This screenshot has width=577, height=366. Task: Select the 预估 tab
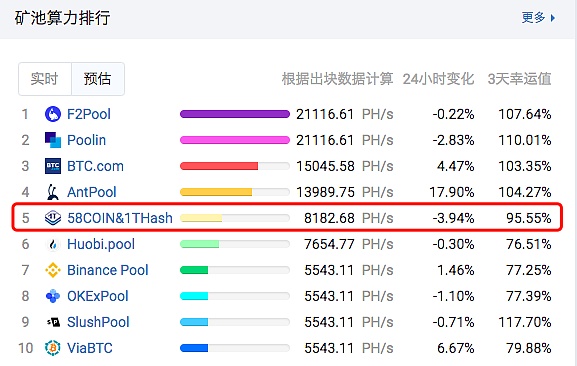click(98, 79)
